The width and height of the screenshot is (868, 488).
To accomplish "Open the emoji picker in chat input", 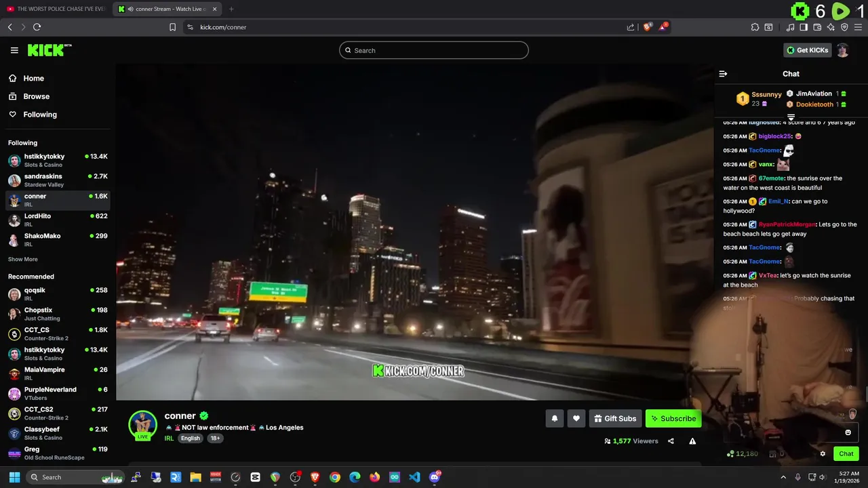I will [848, 432].
